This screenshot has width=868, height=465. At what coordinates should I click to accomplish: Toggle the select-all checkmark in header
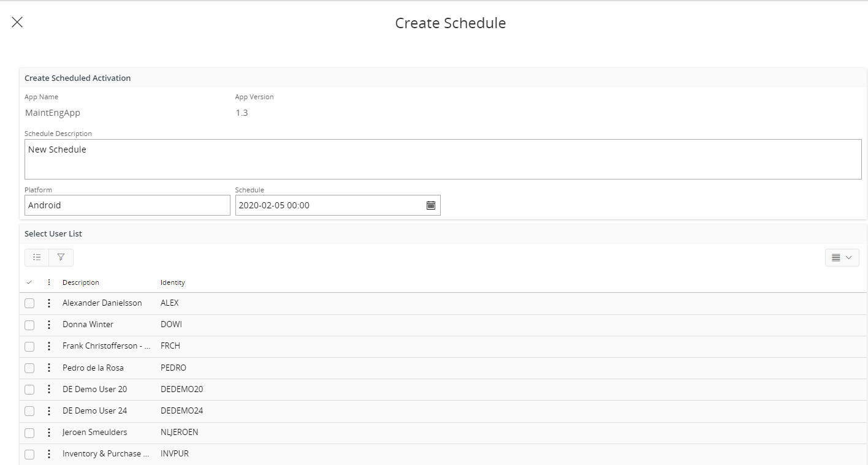pyautogui.click(x=29, y=282)
